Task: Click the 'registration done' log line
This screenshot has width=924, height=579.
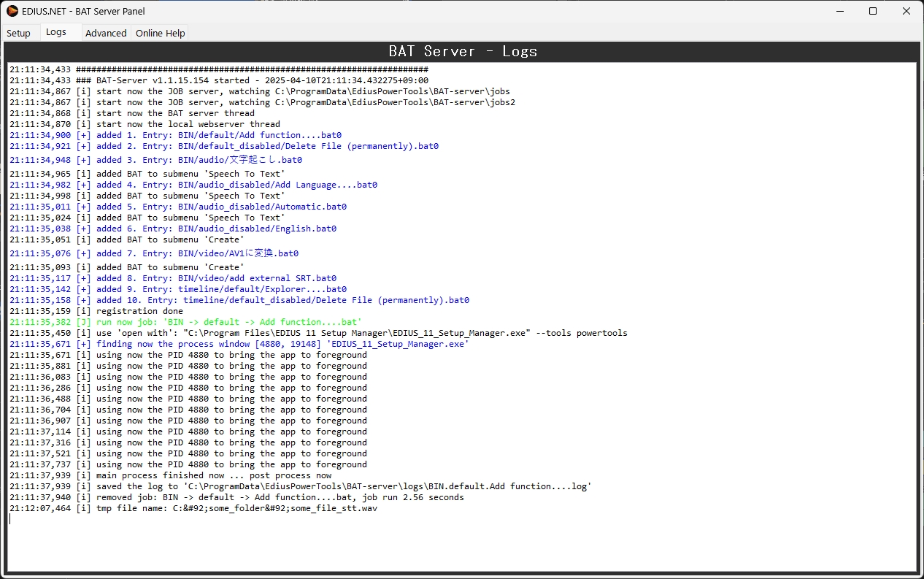Action: pos(96,311)
